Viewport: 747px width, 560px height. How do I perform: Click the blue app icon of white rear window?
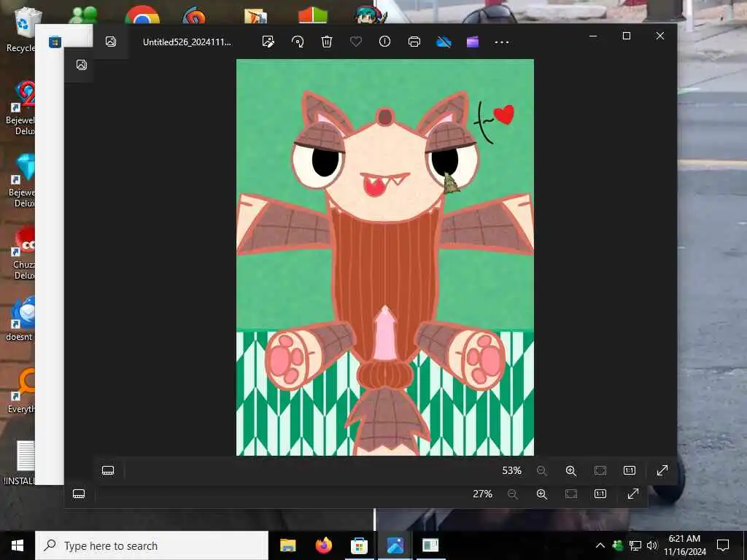click(55, 42)
